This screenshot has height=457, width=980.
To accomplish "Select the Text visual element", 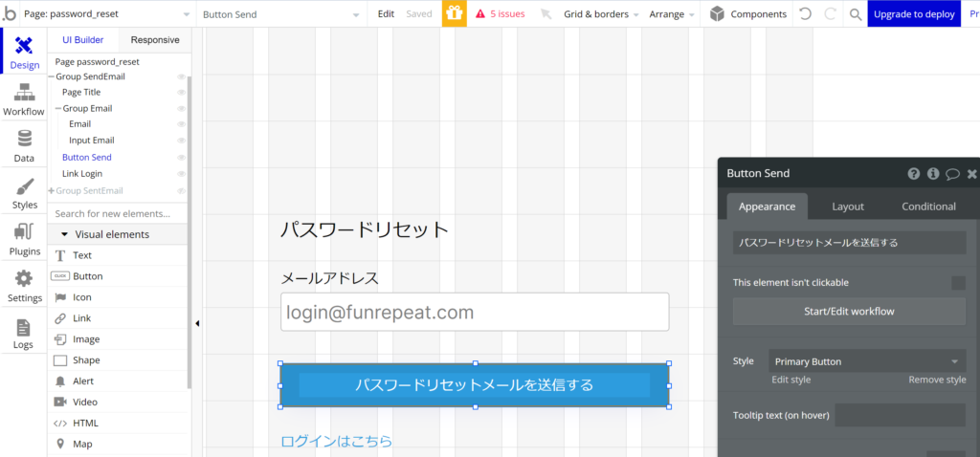I will [119, 255].
